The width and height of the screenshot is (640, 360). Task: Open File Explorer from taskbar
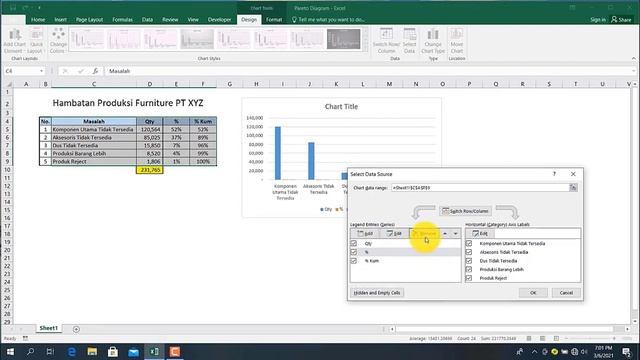92,351
